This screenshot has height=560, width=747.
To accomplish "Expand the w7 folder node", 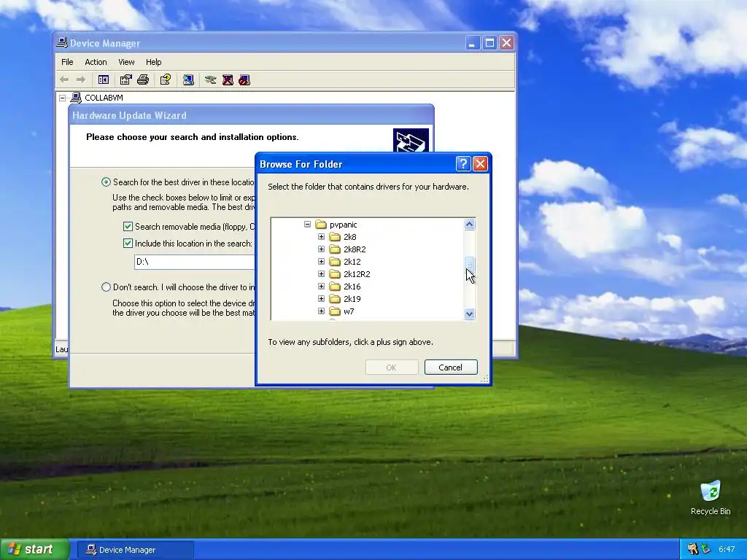I will coord(321,311).
